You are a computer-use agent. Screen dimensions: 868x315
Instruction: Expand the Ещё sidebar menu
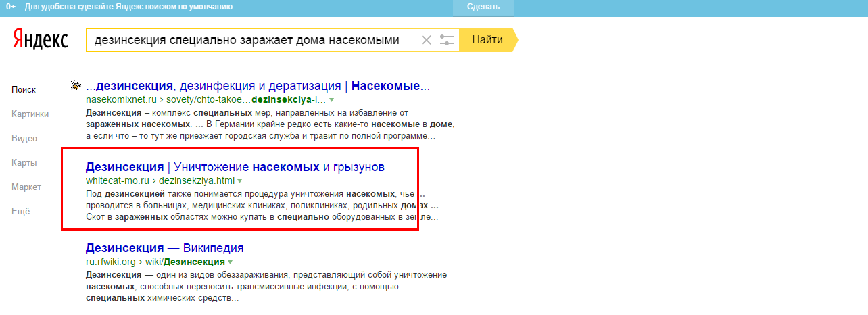coord(20,211)
